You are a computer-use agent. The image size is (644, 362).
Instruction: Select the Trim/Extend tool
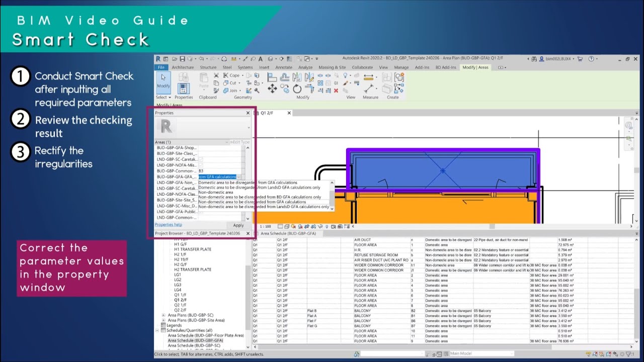(310, 88)
